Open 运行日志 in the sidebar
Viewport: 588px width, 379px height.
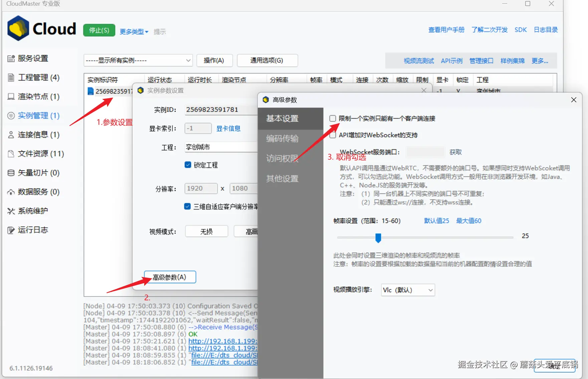point(33,230)
